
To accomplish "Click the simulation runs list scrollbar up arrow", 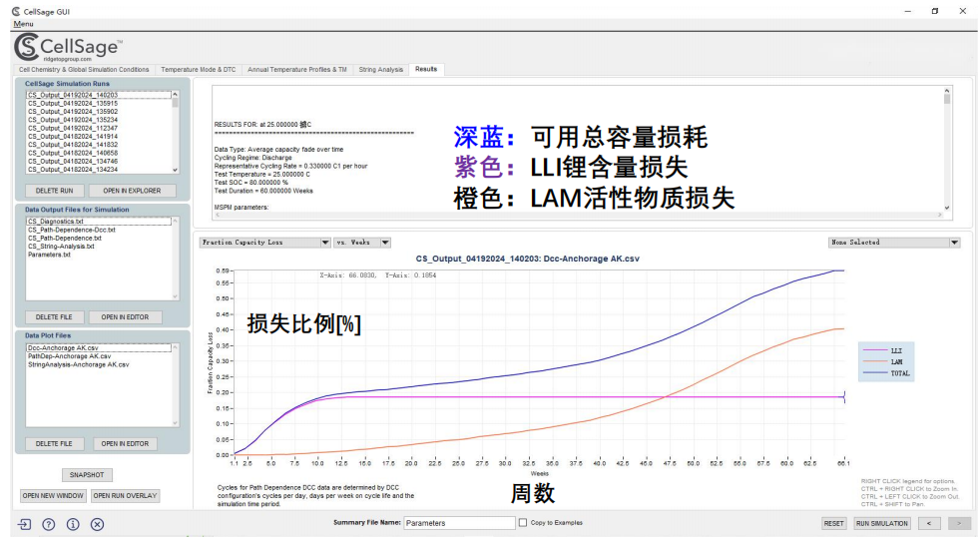I will pyautogui.click(x=175, y=95).
